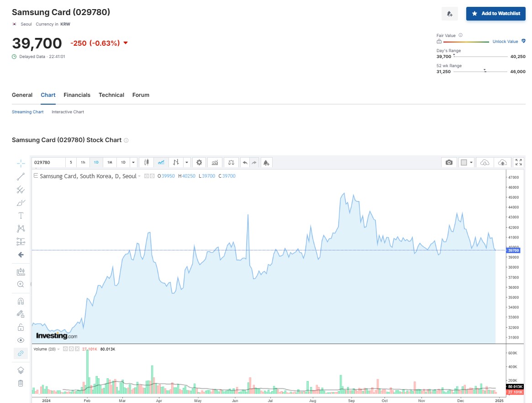Click the link sync drawings icon
This screenshot has height=403, width=532.
(x=21, y=354)
